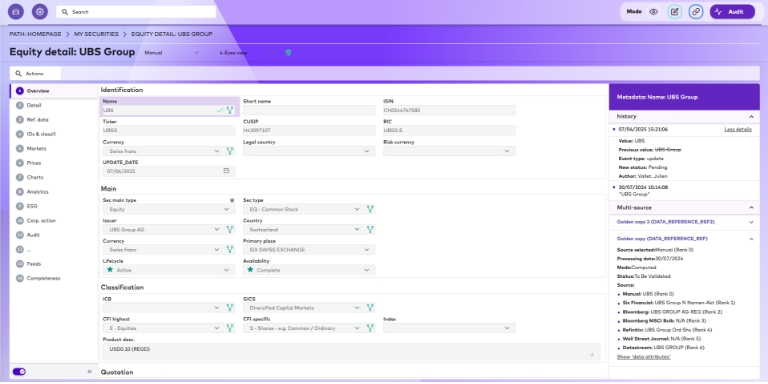This screenshot has width=768, height=384.
Task: Open the Primary place dropdown
Action: click(309, 250)
